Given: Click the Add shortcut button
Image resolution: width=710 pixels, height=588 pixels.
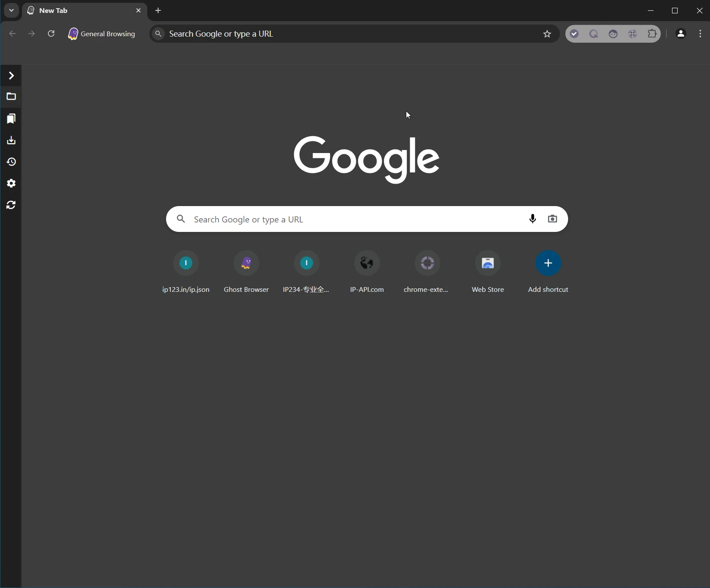Looking at the screenshot, I should [x=548, y=272].
